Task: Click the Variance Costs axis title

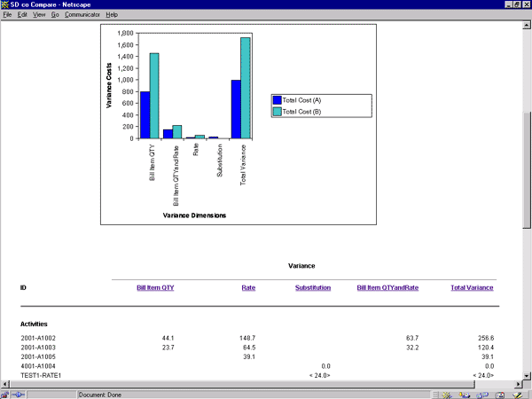Action: [109, 85]
